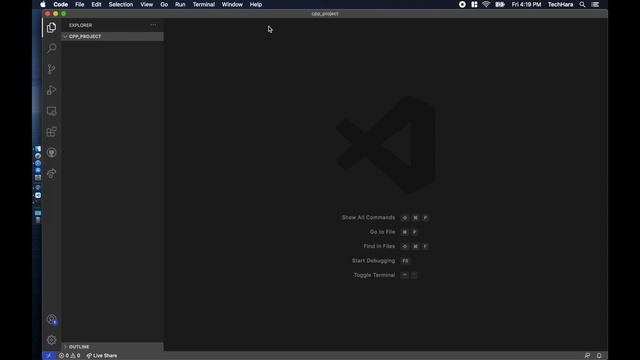Image resolution: width=640 pixels, height=360 pixels.
Task: Click Live Share in the status bar
Action: [x=102, y=356]
